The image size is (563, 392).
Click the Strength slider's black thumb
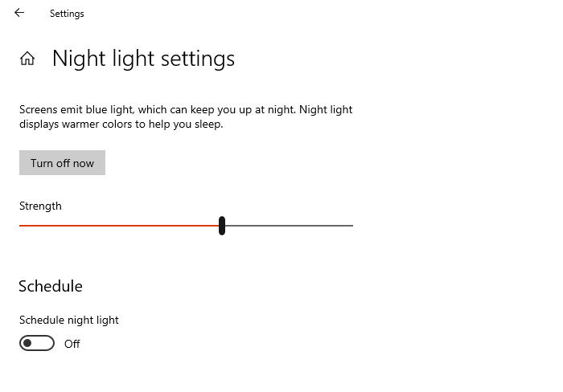point(222,226)
